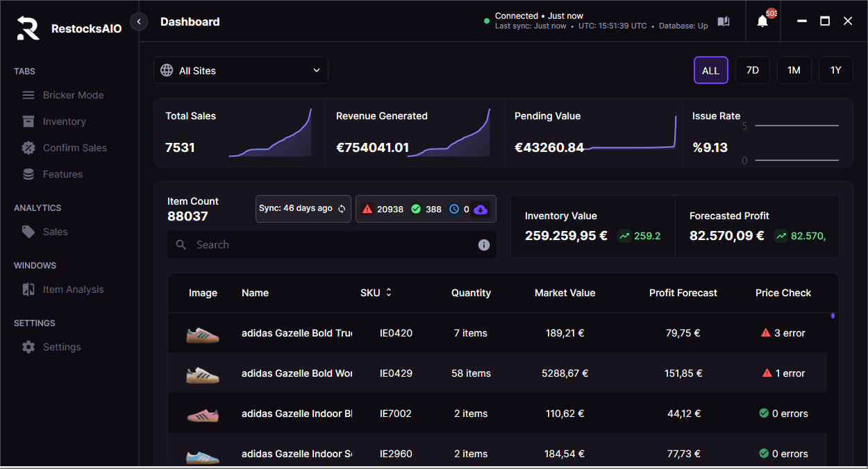Open the documentation book icon in header
Screen dimensions: 868x469
click(x=724, y=22)
